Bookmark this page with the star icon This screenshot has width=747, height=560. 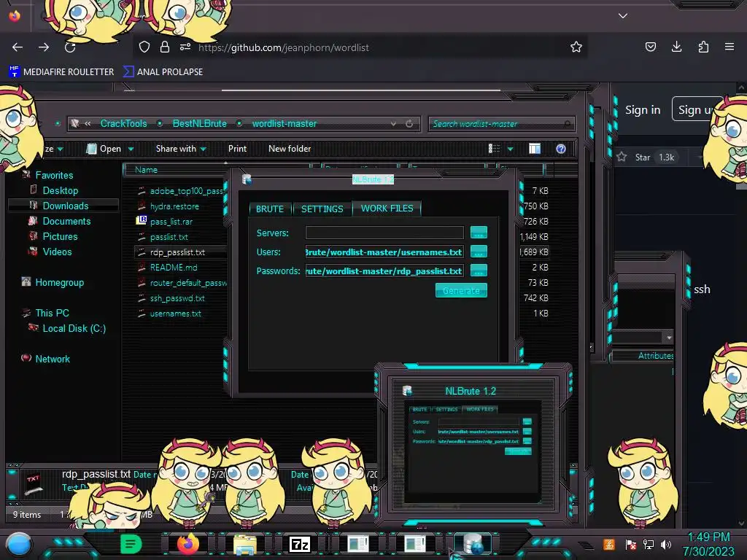point(576,47)
